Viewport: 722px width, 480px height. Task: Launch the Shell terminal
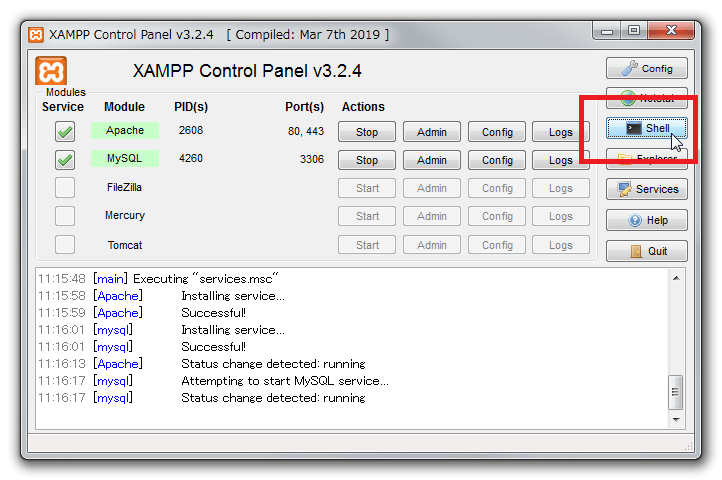tap(646, 128)
